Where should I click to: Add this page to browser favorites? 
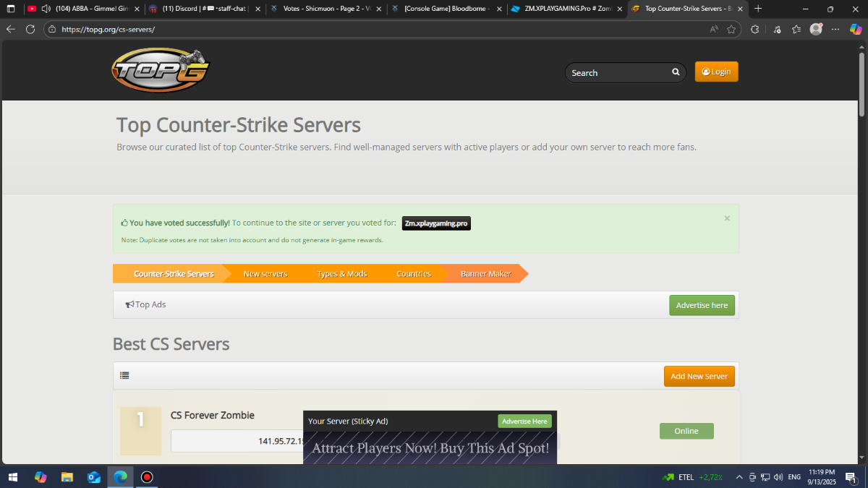click(731, 30)
